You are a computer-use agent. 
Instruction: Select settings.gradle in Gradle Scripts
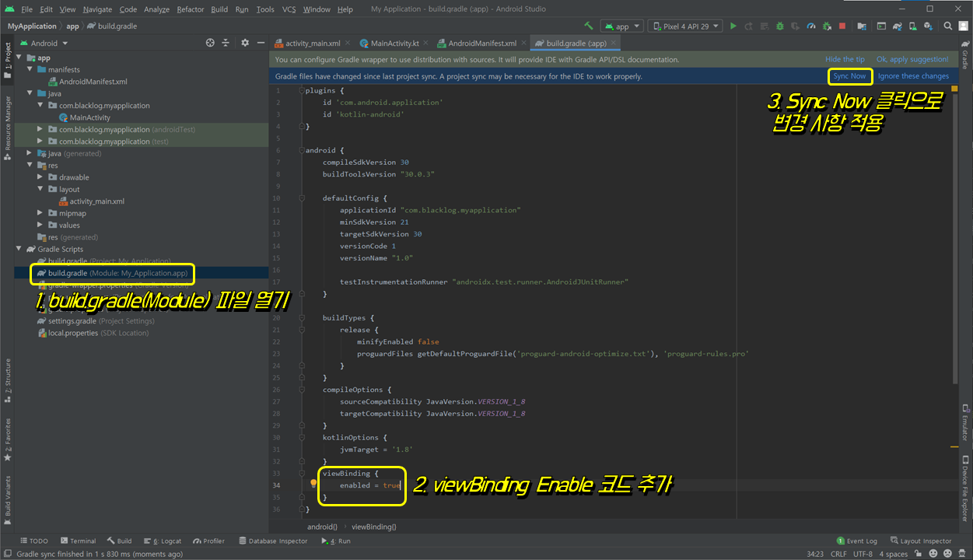pyautogui.click(x=72, y=320)
